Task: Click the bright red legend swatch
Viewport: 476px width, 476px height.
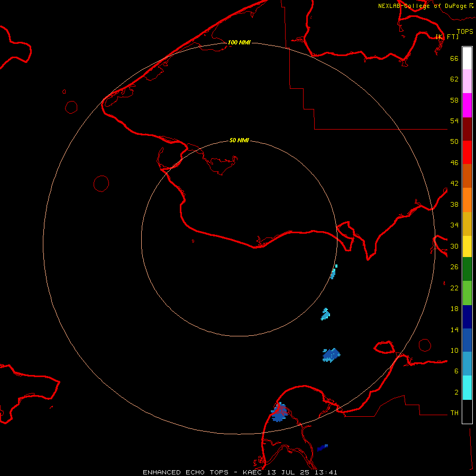Action: [467, 152]
